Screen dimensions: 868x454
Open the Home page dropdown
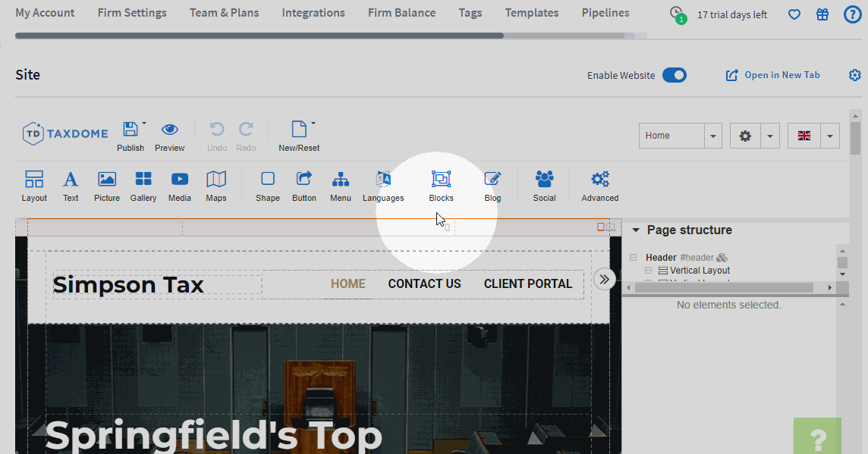pyautogui.click(x=712, y=136)
